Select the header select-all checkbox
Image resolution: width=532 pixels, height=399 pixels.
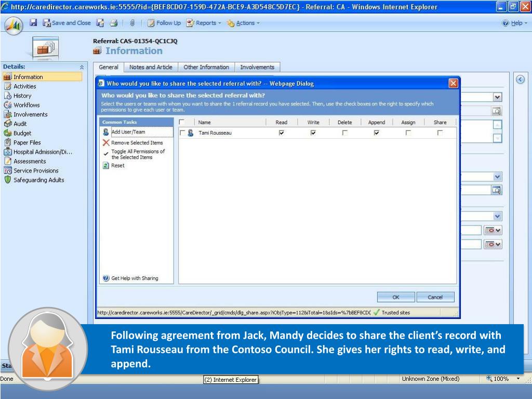(182, 122)
